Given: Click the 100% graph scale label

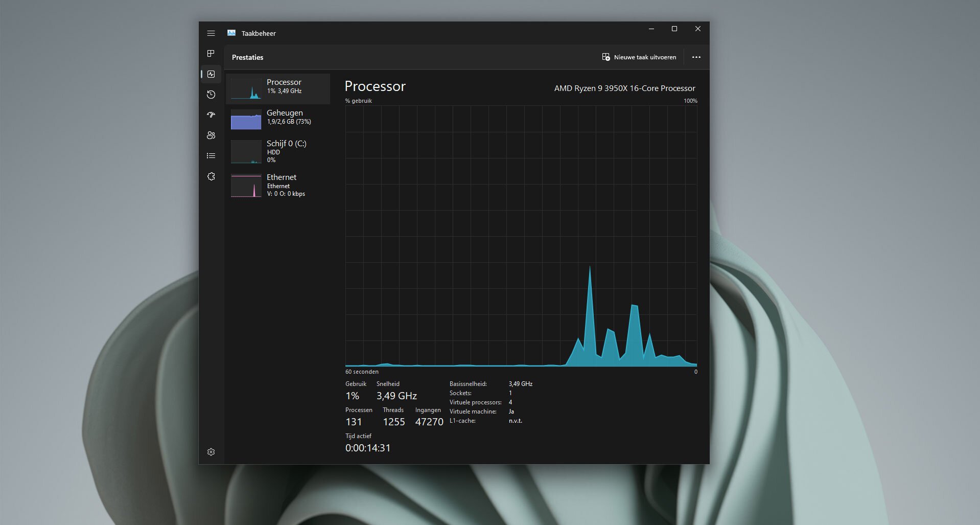Looking at the screenshot, I should [690, 101].
